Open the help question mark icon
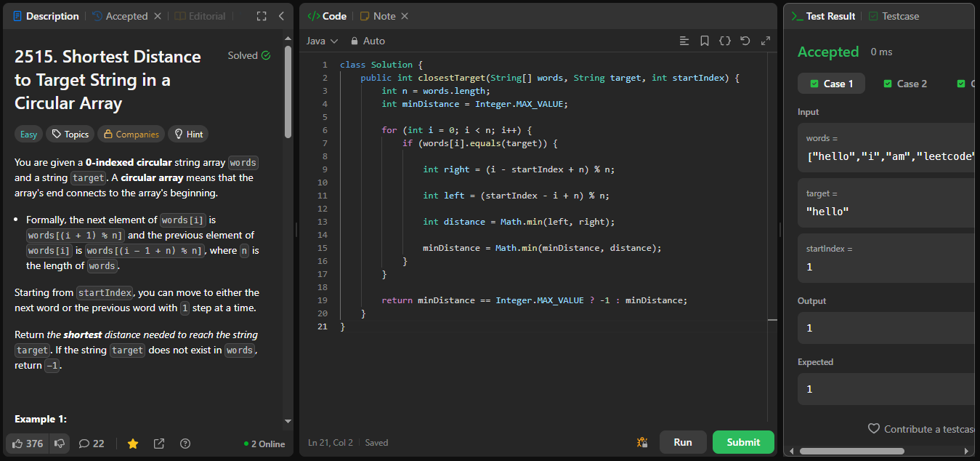Viewport: 980px width, 461px height. click(x=185, y=444)
